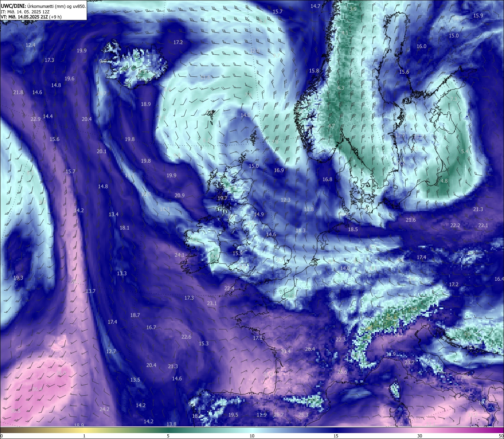Viewport: 504px width, 439px height.
Task: Click the 23.2 value label
Action: point(409,363)
